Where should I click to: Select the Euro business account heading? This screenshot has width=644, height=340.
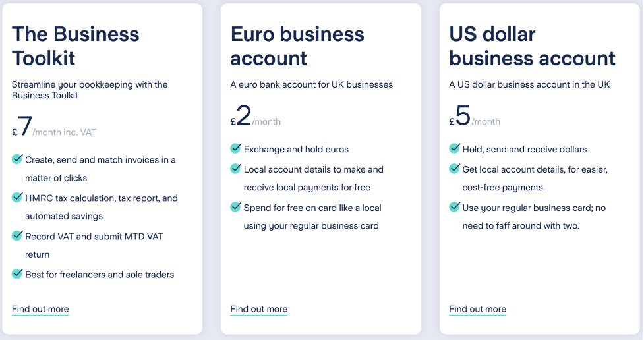297,46
